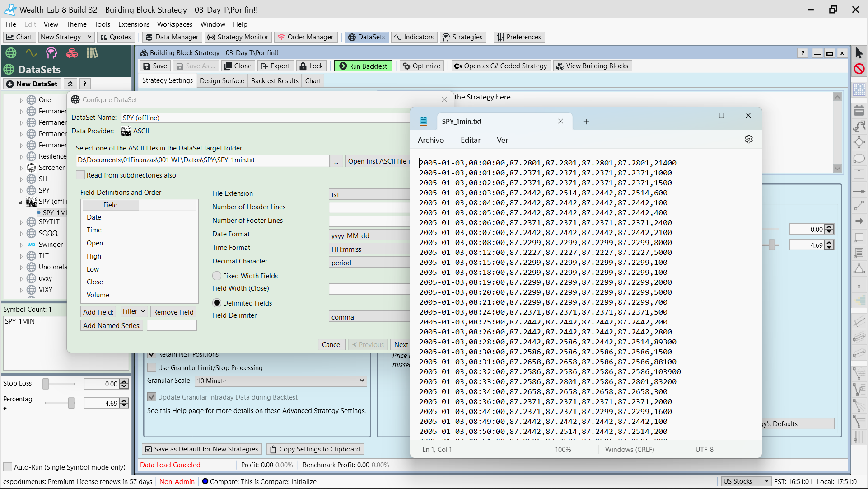Open the Strategy Monitor

[238, 37]
